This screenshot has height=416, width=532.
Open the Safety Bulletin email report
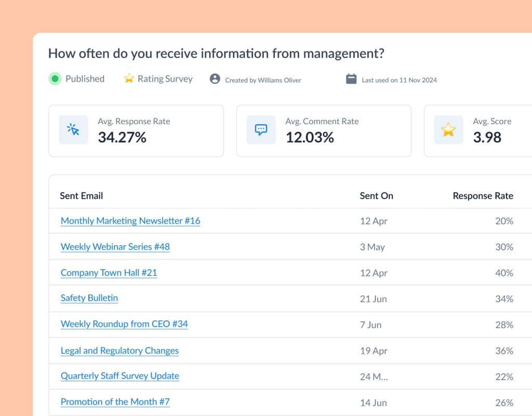click(89, 298)
